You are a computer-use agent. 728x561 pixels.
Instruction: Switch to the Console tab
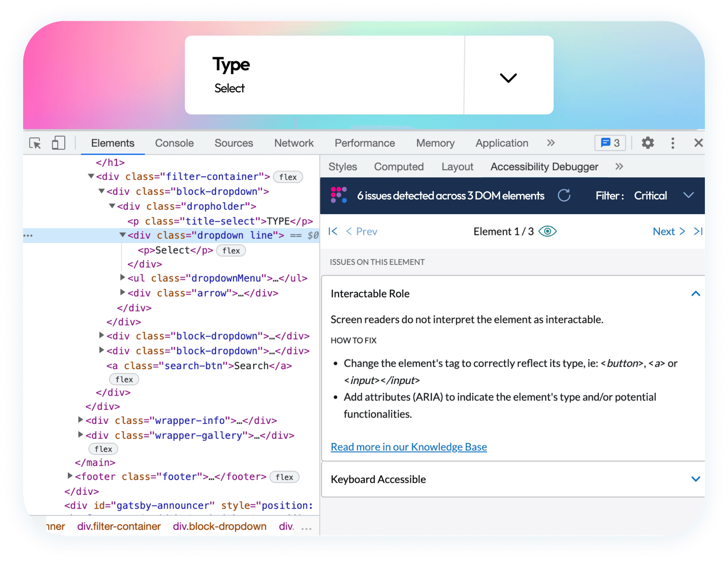pyautogui.click(x=174, y=143)
